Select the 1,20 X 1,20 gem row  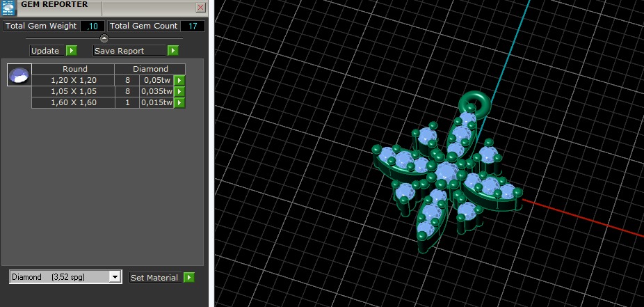tap(108, 80)
